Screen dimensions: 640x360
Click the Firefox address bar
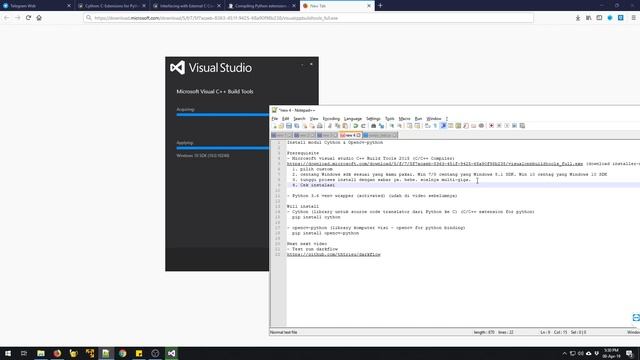tap(309, 18)
